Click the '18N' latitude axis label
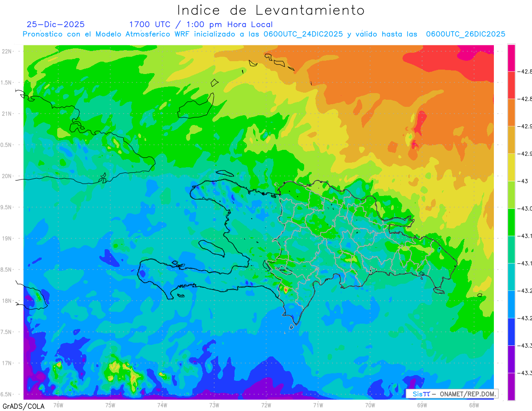The image size is (532, 411). 8,301
